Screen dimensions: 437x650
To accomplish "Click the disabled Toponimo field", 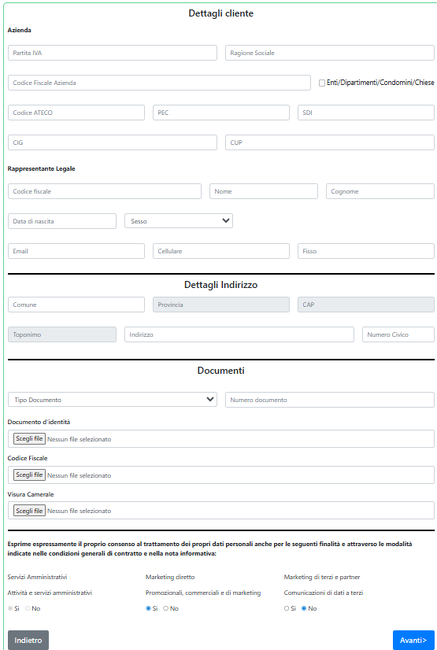I will coord(62,335).
